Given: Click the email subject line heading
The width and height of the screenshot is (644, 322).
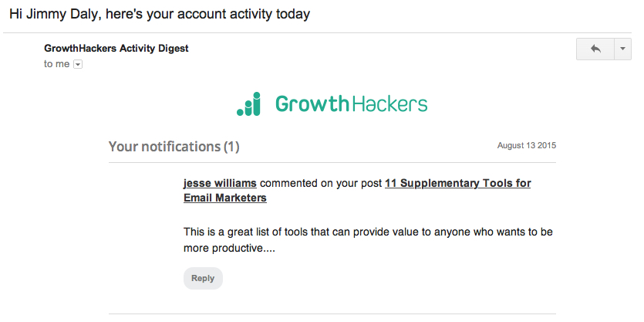Looking at the screenshot, I should (x=160, y=14).
